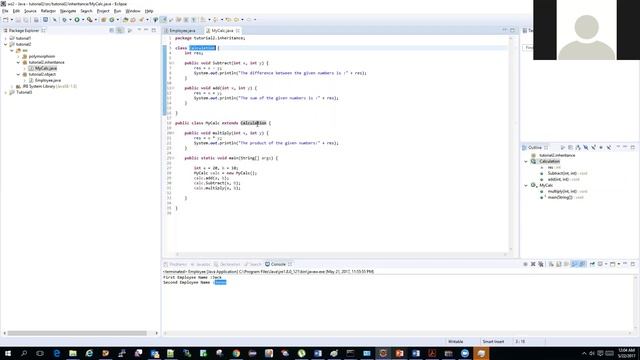
Task: Toggle Word Wrap in console toolbar
Action: coord(567,264)
